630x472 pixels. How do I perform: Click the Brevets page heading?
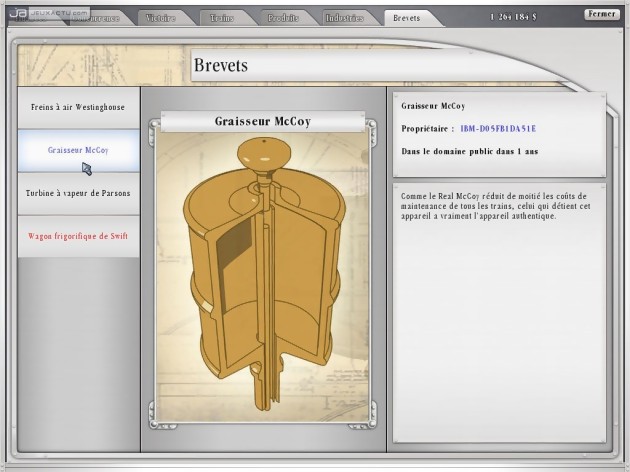(x=221, y=65)
